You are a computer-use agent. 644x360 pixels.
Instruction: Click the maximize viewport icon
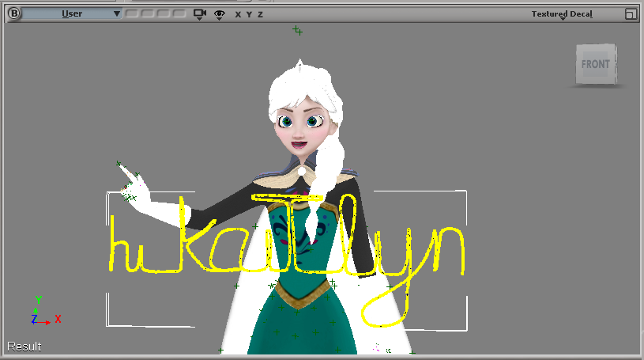(630, 14)
